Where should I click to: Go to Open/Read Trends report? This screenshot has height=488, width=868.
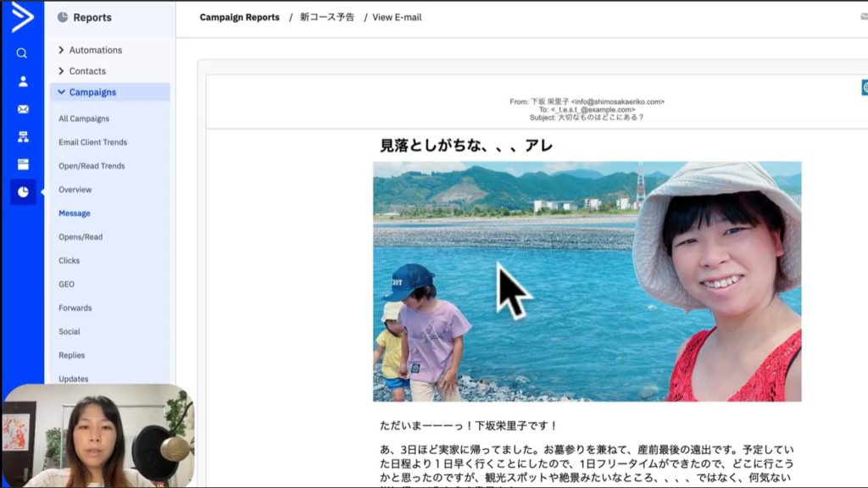[92, 166]
